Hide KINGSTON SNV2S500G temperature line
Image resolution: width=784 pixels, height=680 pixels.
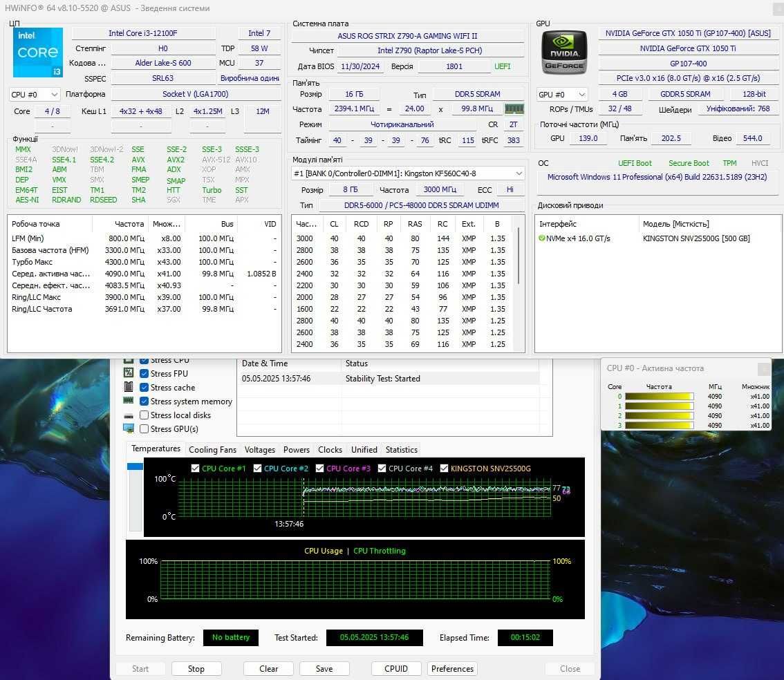coord(444,468)
